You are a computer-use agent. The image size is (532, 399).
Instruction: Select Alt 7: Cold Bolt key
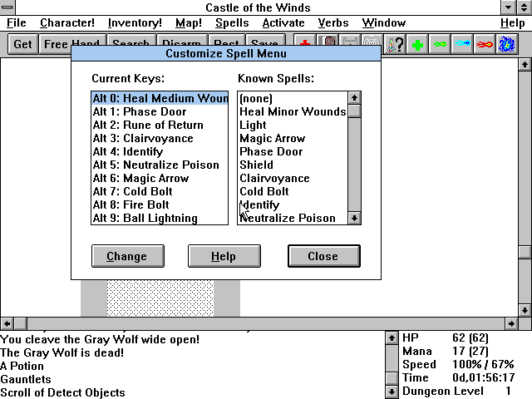pos(160,191)
